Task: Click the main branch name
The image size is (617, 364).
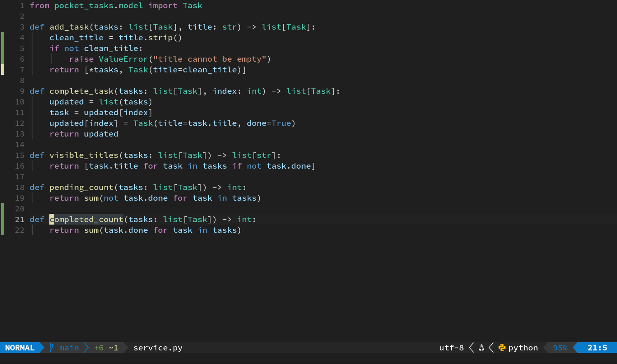Action: coord(69,348)
